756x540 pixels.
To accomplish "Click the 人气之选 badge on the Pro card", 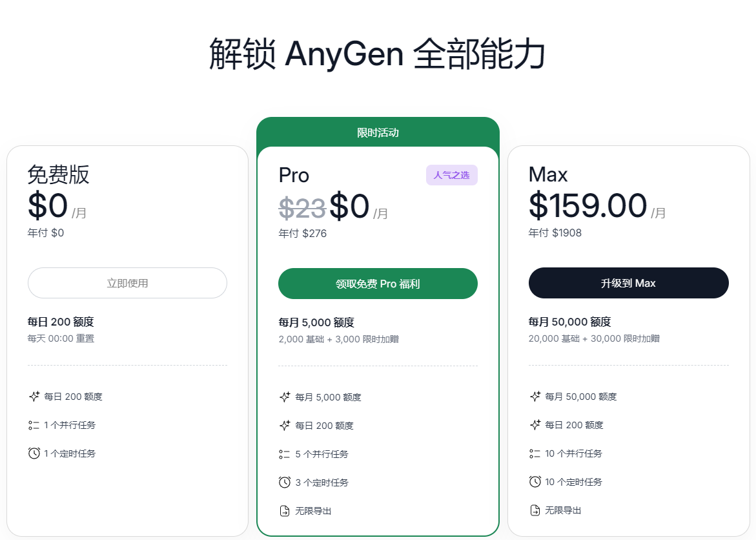I will (451, 174).
